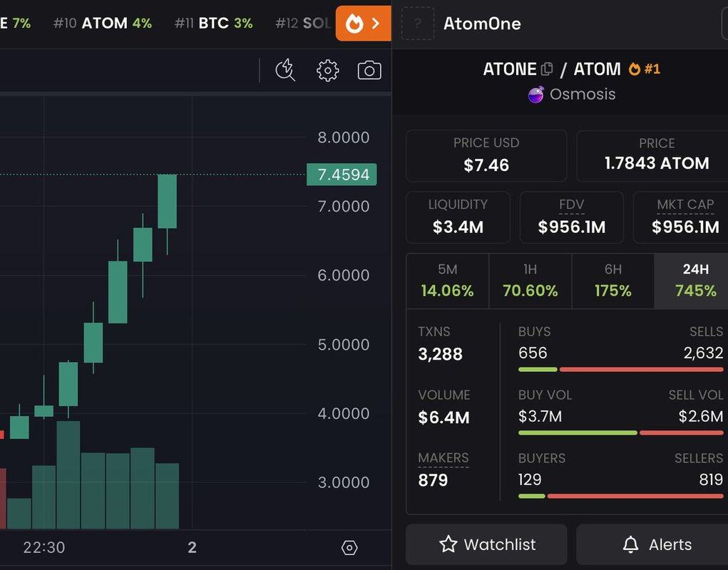The height and width of the screenshot is (570, 728).
Task: Select the 1H timeframe tab
Action: 530,281
